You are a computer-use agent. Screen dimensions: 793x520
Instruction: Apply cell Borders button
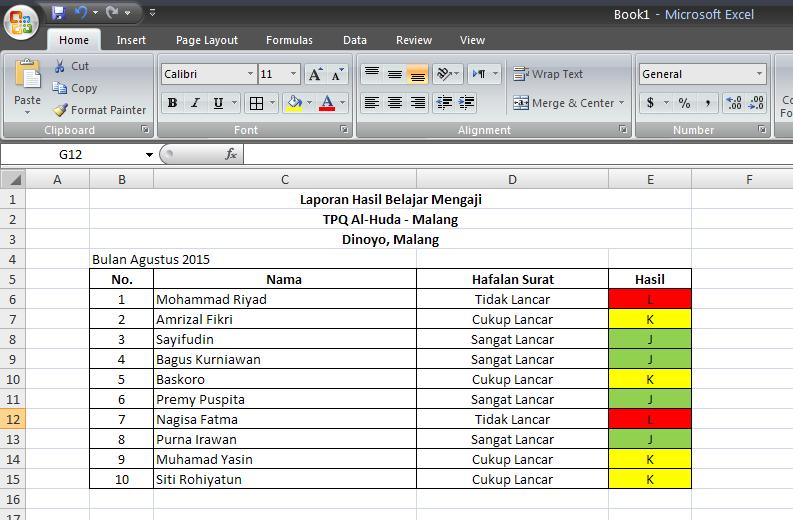point(256,103)
